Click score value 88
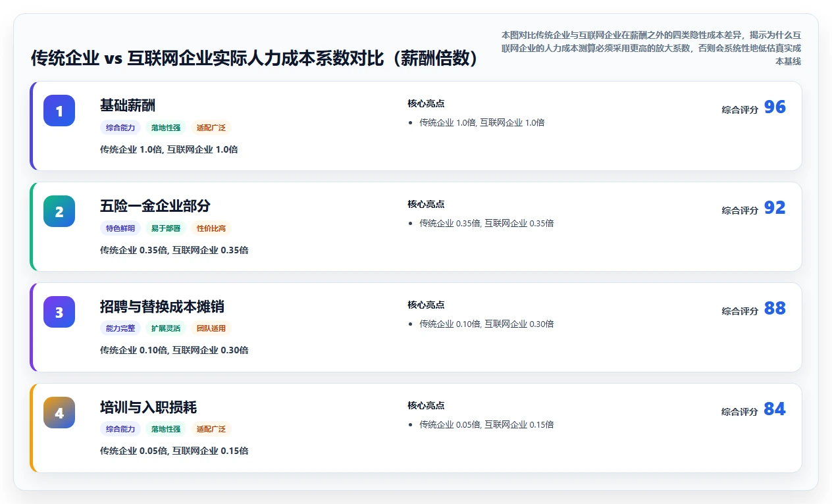832x504 pixels. 775,309
